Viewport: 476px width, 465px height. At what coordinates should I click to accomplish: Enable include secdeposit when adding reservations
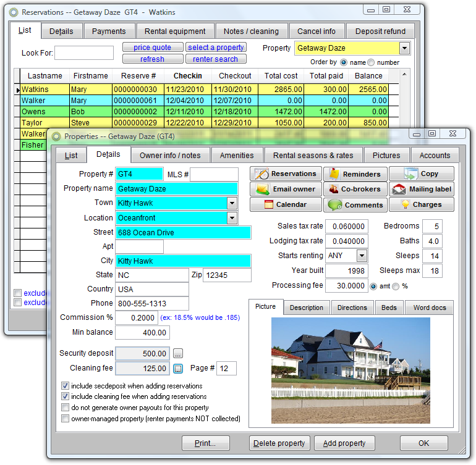[65, 386]
